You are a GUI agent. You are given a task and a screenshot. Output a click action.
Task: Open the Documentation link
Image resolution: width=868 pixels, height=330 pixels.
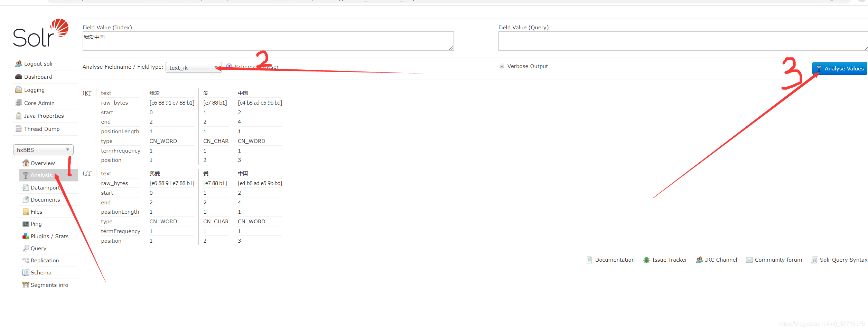pos(614,260)
